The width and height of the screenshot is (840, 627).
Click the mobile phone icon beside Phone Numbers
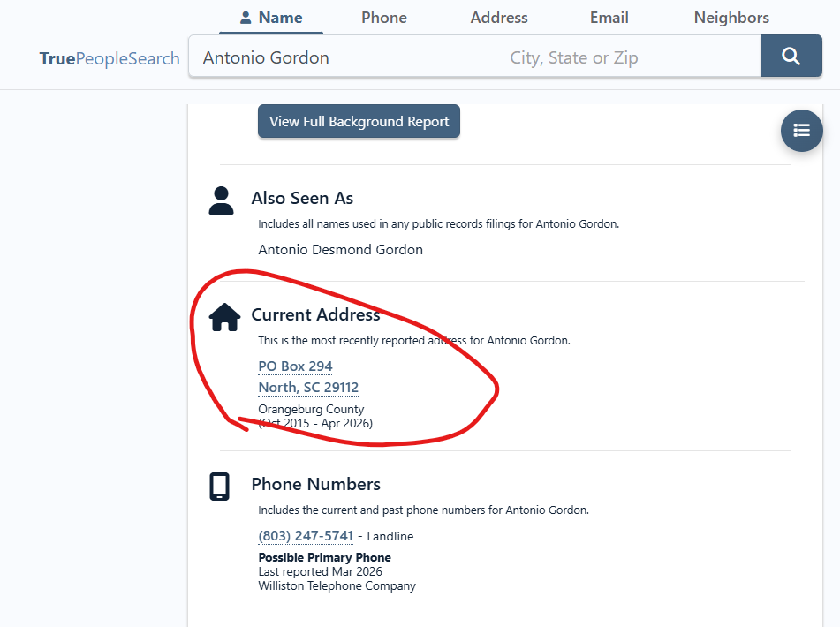(219, 487)
